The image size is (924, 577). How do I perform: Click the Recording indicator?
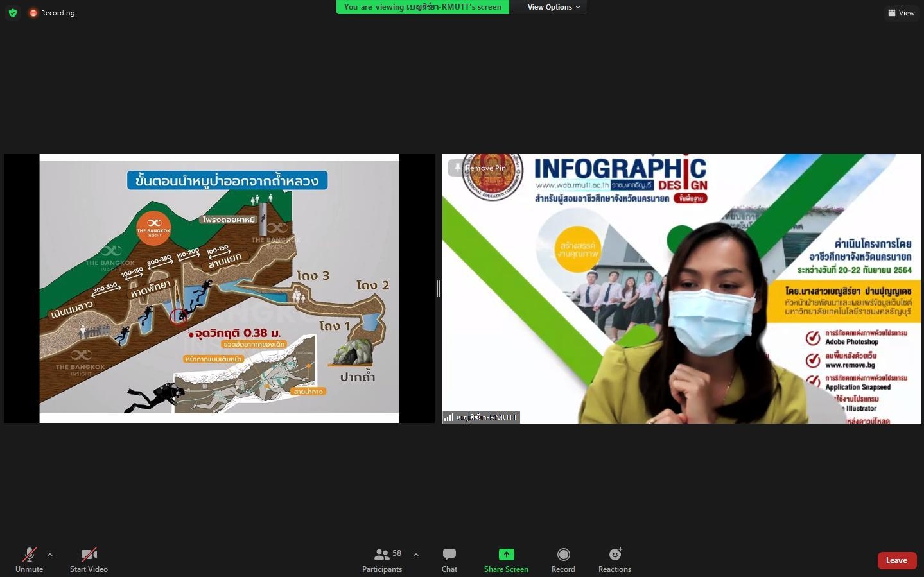52,13
